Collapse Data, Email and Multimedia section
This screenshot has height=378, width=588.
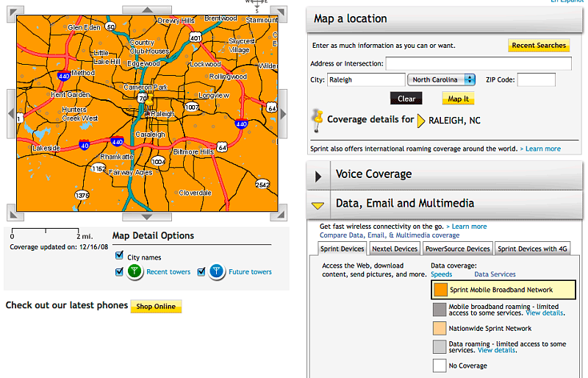(x=318, y=205)
